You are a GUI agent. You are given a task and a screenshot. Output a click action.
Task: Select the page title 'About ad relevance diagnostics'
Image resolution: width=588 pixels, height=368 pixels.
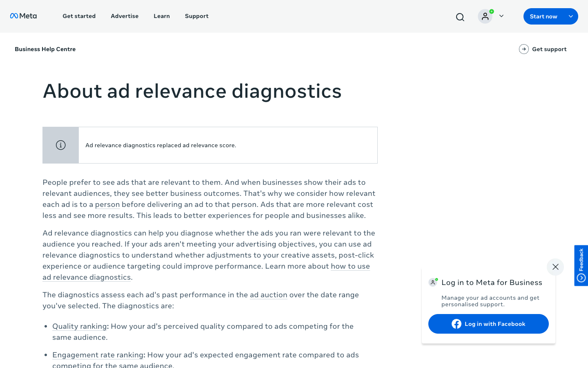point(192,91)
